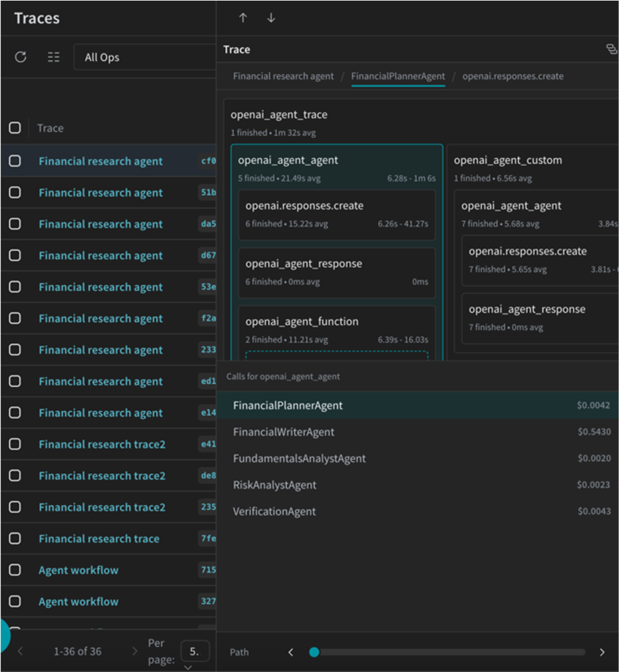
Task: Check the box for trace f2a
Action: 15,318
